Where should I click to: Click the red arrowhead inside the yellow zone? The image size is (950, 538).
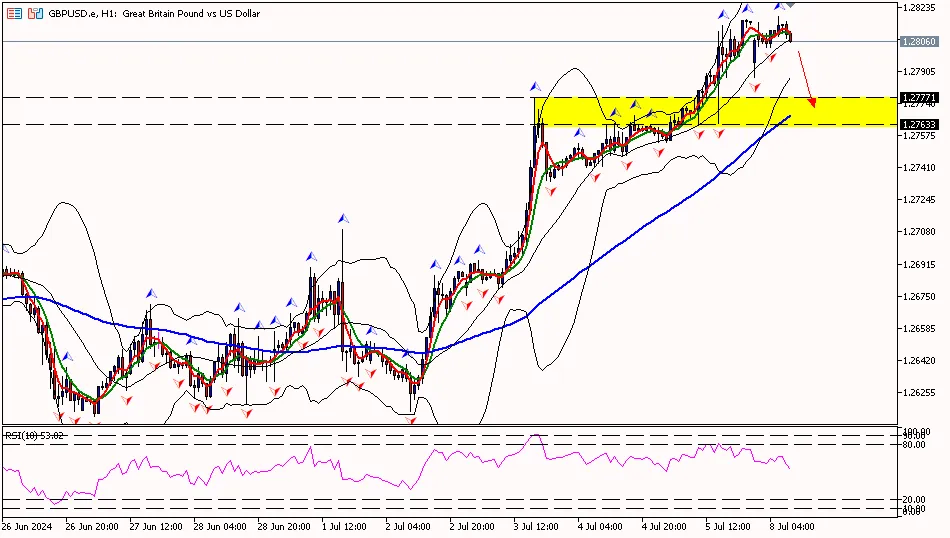click(812, 101)
